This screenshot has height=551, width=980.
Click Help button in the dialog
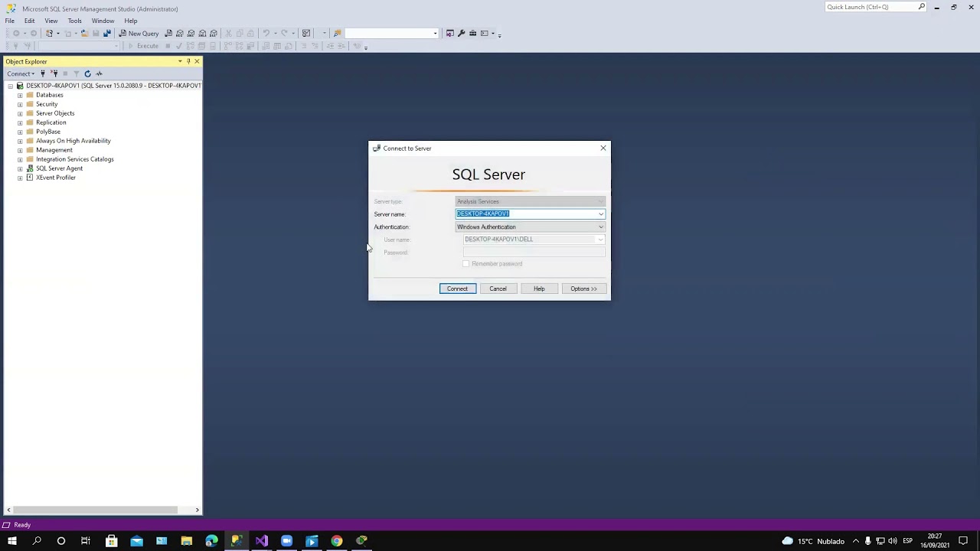point(539,289)
